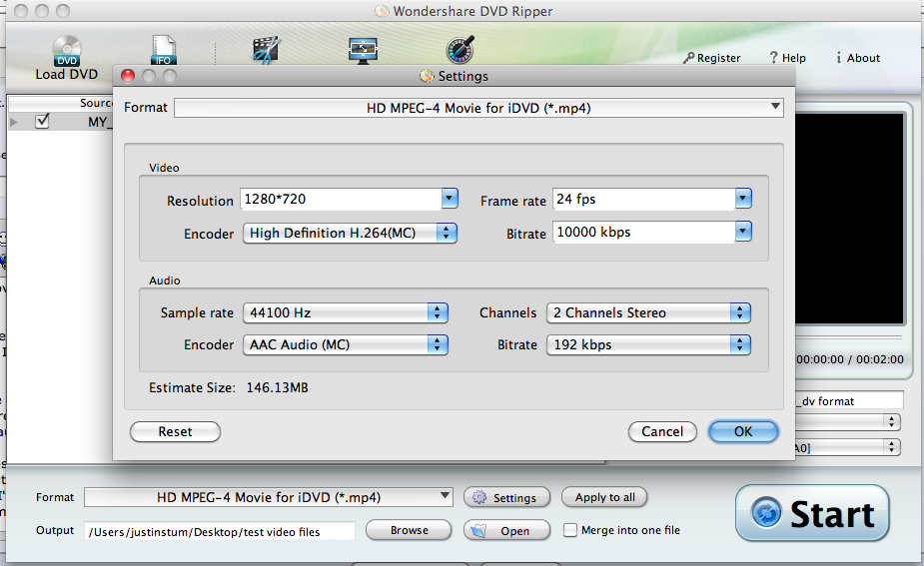
Task: Open the Resolution dropdown arrow
Action: click(450, 199)
